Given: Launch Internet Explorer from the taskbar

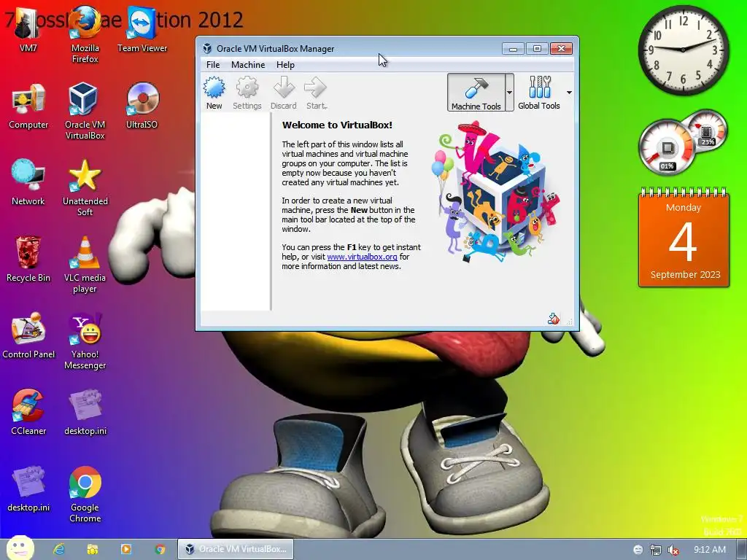Looking at the screenshot, I should [x=59, y=549].
